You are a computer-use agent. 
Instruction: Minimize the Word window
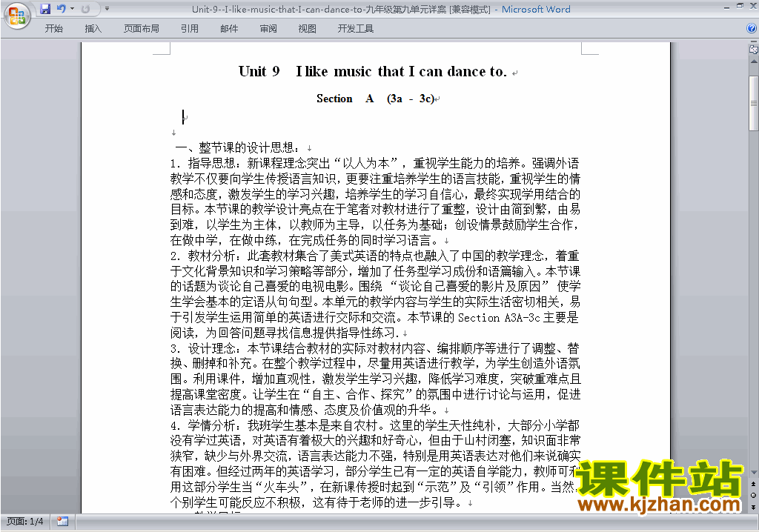coord(726,7)
